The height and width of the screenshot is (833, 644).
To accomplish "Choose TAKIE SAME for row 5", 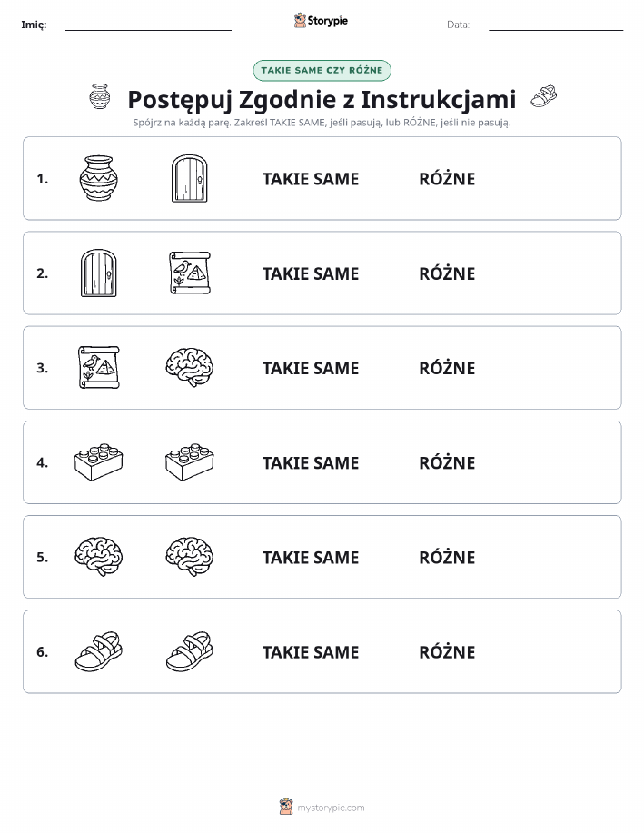I will click(311, 557).
